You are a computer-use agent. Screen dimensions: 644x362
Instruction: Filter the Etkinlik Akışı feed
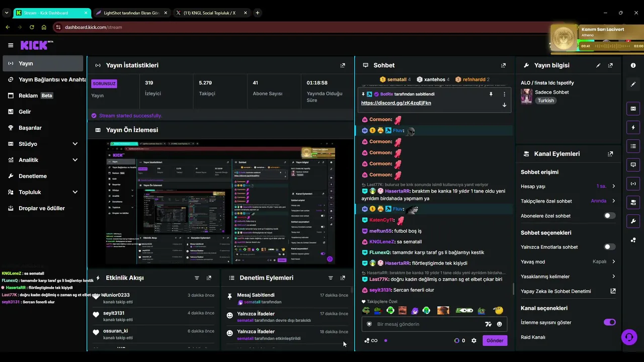click(x=197, y=278)
